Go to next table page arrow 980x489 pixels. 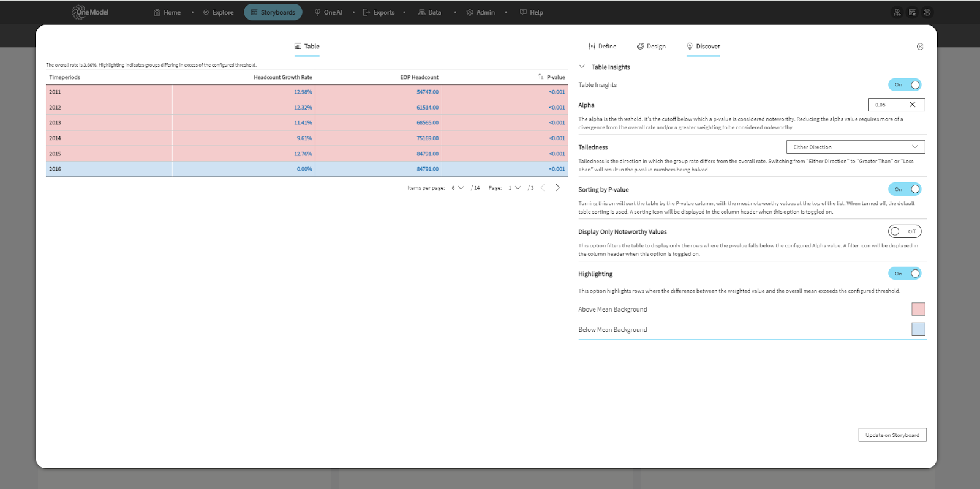557,188
